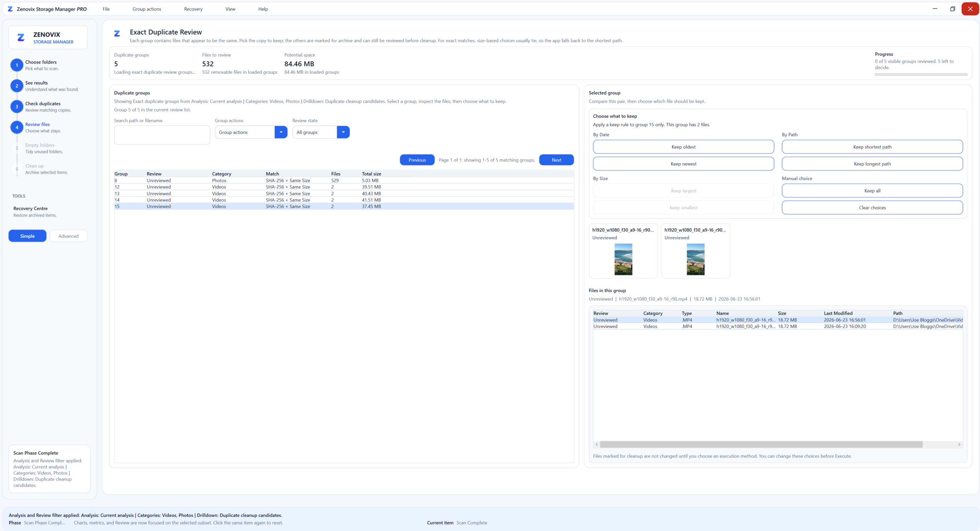Go to Previous page of groups
Viewport: 980px width, 531px height.
pyautogui.click(x=417, y=160)
